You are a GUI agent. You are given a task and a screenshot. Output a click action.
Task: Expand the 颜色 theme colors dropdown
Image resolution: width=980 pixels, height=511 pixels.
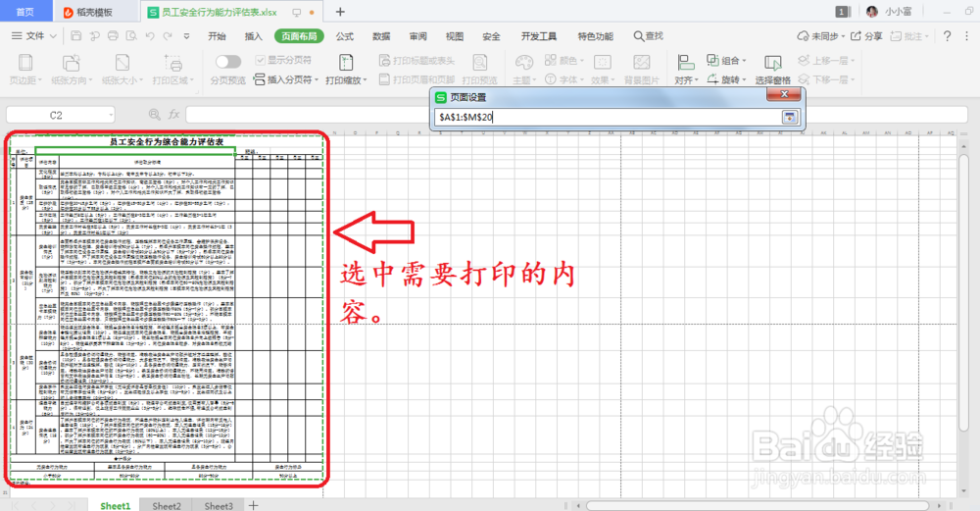pos(581,61)
